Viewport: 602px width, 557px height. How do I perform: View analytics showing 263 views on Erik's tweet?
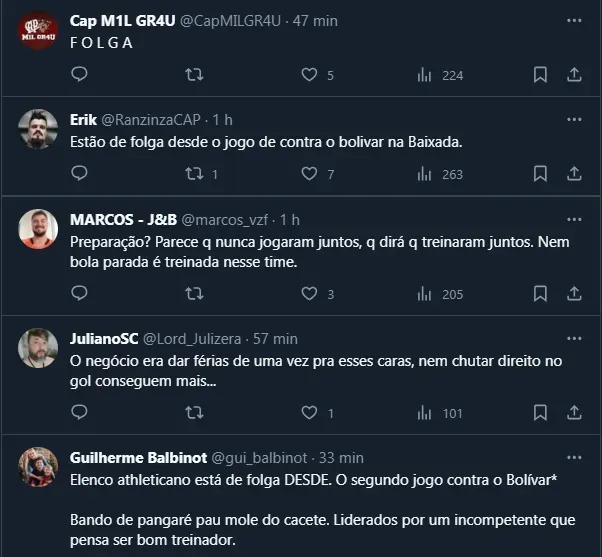(x=439, y=174)
